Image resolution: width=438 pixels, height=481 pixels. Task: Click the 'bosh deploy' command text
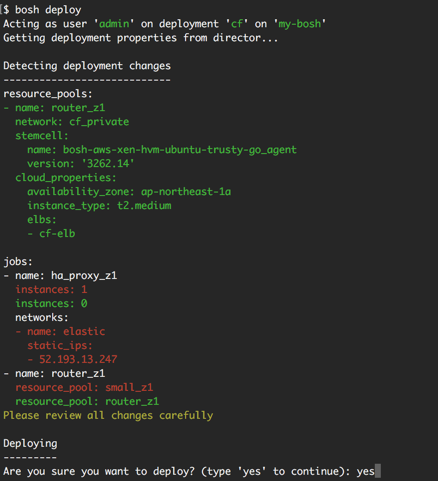coord(48,10)
